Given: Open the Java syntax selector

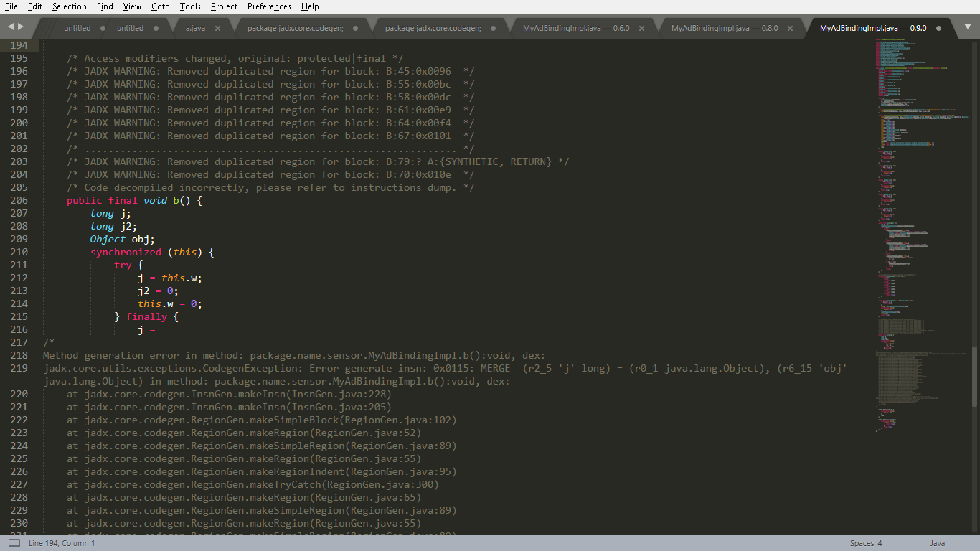Looking at the screenshot, I should [x=936, y=543].
